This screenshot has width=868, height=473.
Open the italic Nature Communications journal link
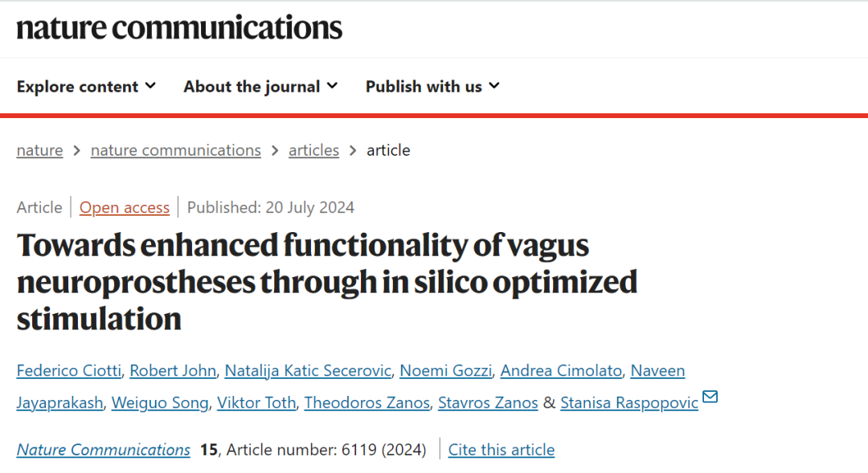[104, 450]
